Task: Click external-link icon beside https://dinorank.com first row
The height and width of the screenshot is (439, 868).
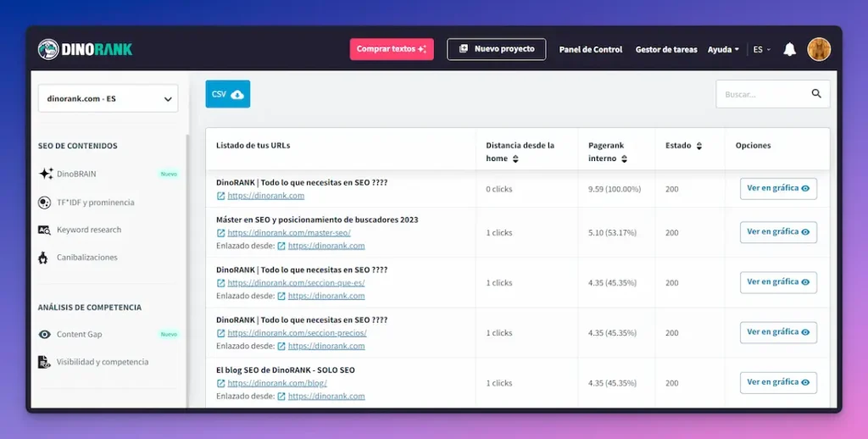Action: (x=221, y=196)
